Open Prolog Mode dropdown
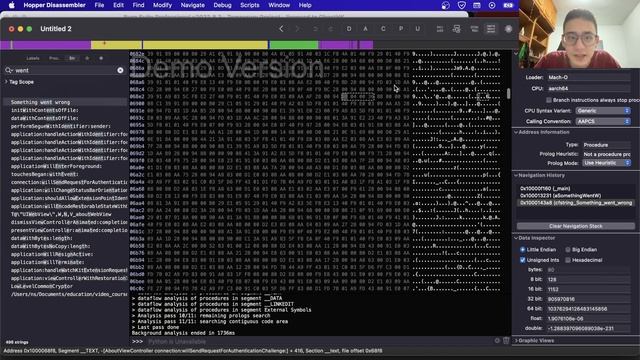640x360 pixels. pos(606,163)
